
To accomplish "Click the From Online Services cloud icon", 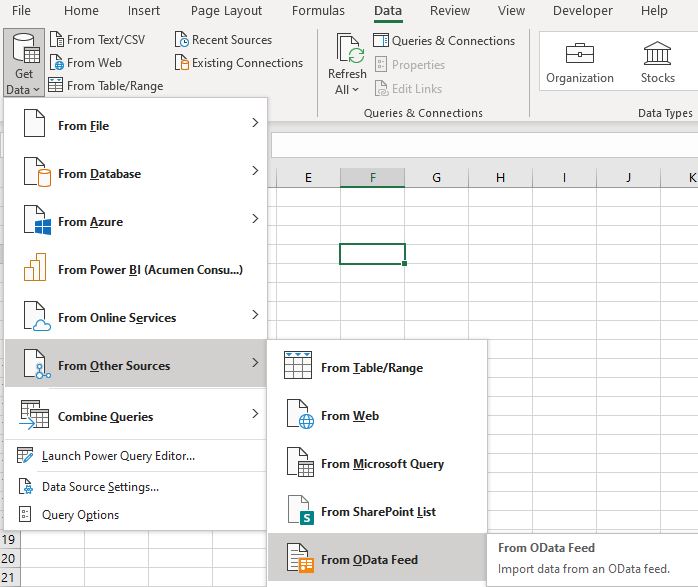I will 37,316.
